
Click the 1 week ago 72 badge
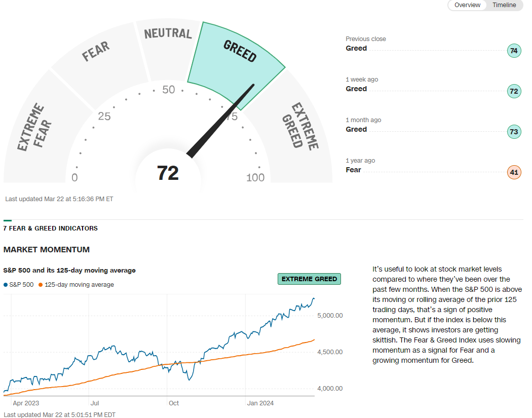point(514,91)
